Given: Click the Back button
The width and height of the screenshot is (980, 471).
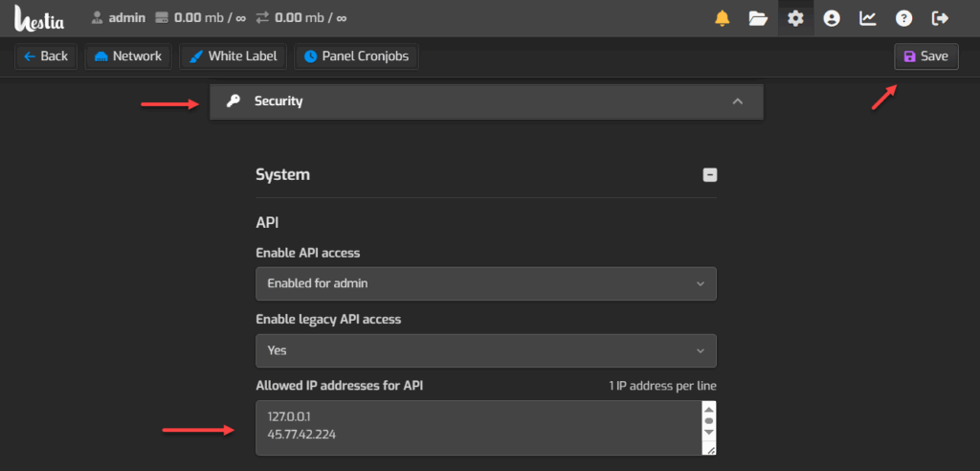Looking at the screenshot, I should [46, 56].
